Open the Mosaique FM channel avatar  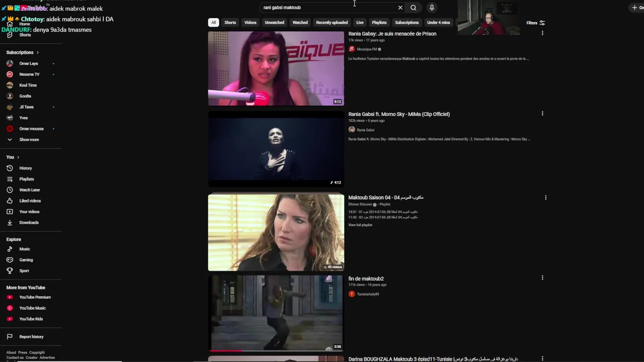coord(352,49)
